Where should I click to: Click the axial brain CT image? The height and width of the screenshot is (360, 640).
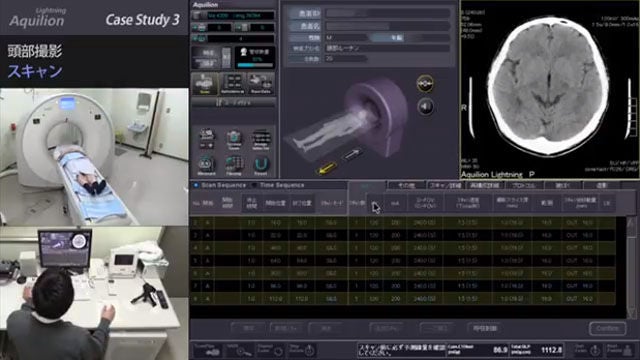[549, 89]
